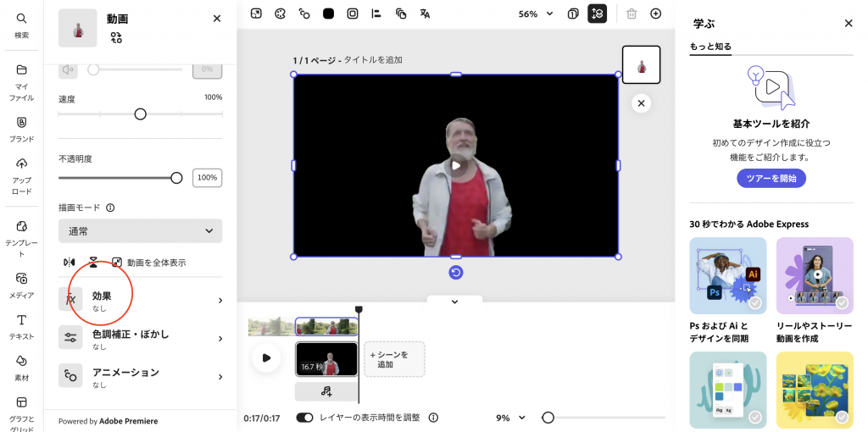Open アップロード in the sidebar
868x432 pixels.
[x=21, y=177]
